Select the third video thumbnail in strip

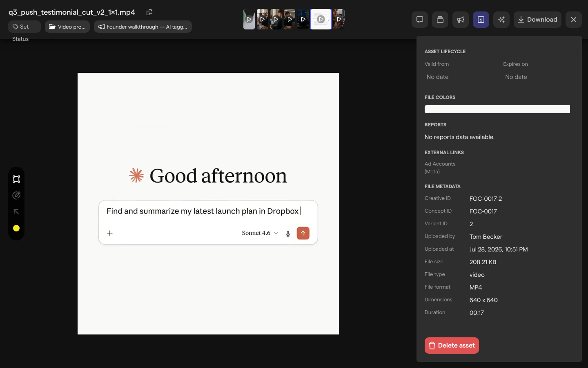pyautogui.click(x=276, y=19)
